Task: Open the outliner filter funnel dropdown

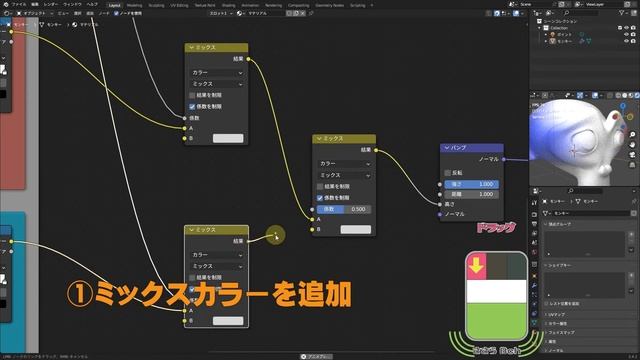Action: (623, 13)
